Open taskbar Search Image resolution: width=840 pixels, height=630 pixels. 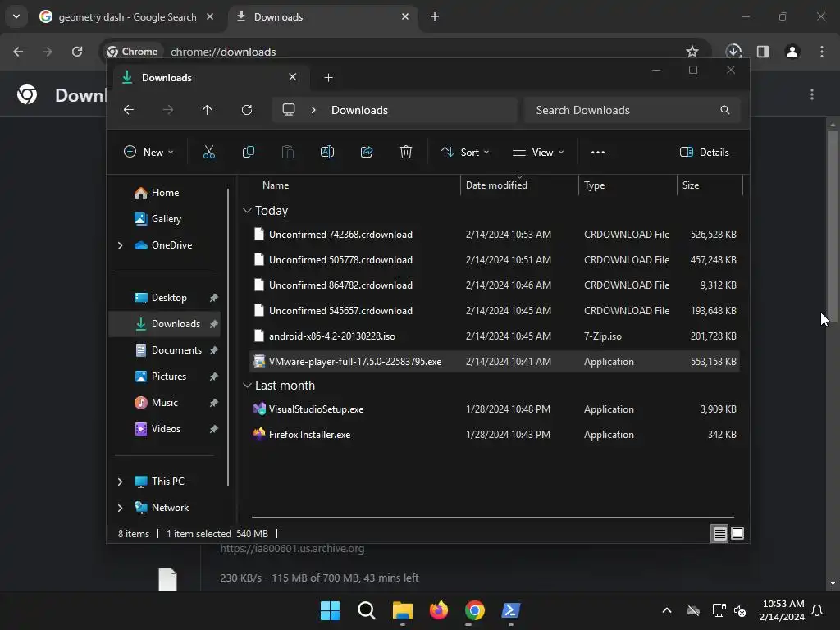pos(367,610)
